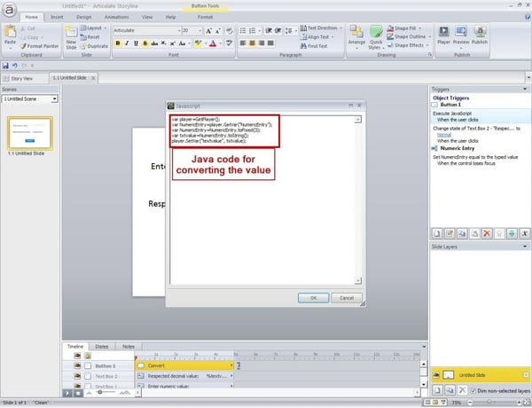532x408 pixels.
Task: Open the Format ribbon tab
Action: pos(205,17)
